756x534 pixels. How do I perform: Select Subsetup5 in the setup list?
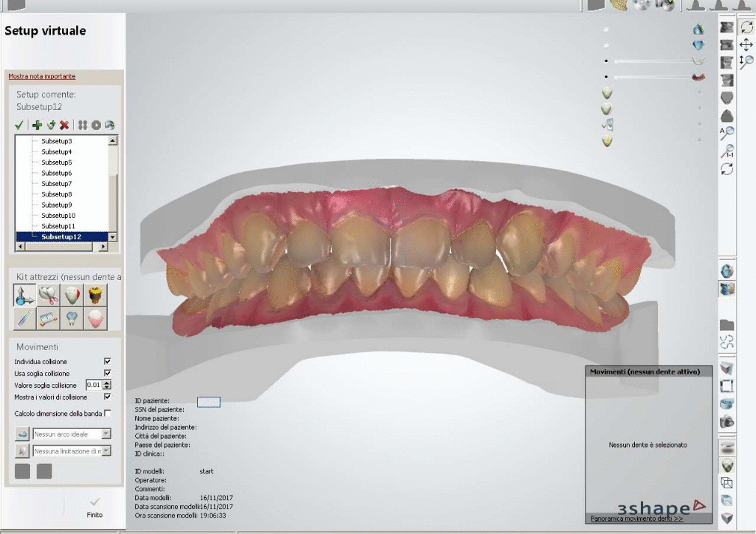click(x=56, y=162)
